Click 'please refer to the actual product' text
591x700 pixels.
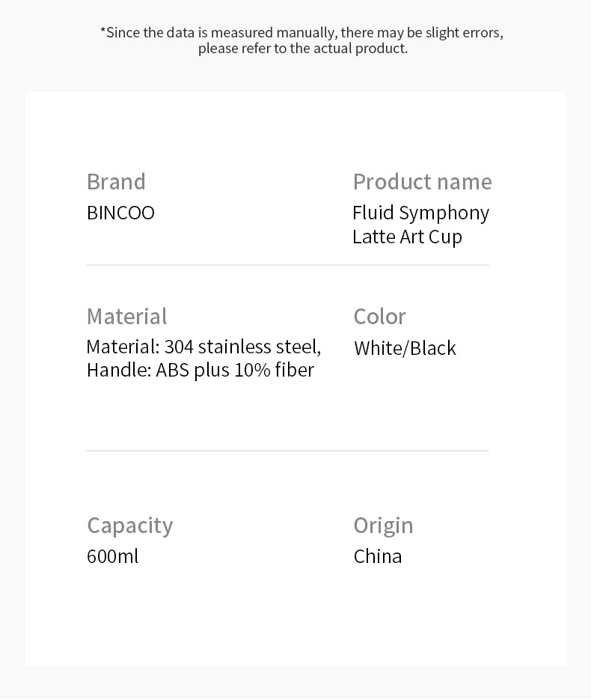pos(303,48)
